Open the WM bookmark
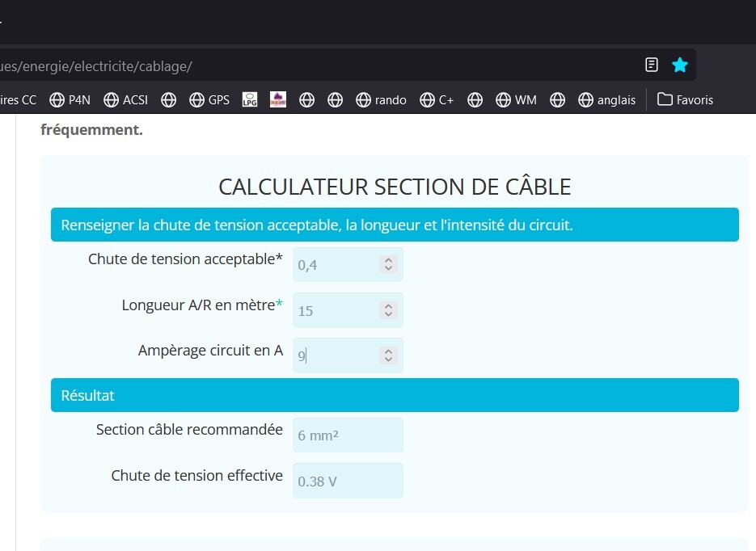This screenshot has width=756, height=551. (x=516, y=100)
